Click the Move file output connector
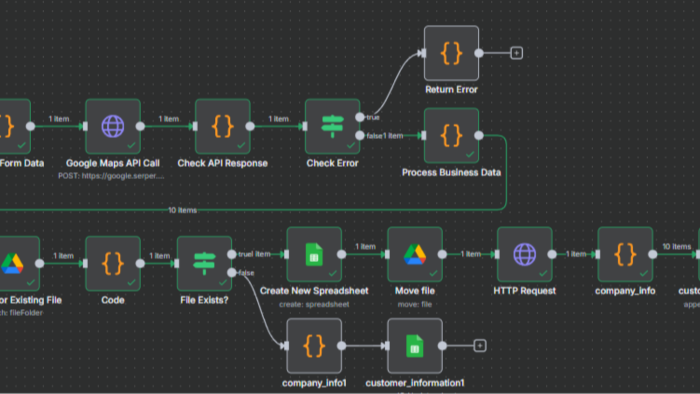Image resolution: width=700 pixels, height=394 pixels. coord(442,254)
